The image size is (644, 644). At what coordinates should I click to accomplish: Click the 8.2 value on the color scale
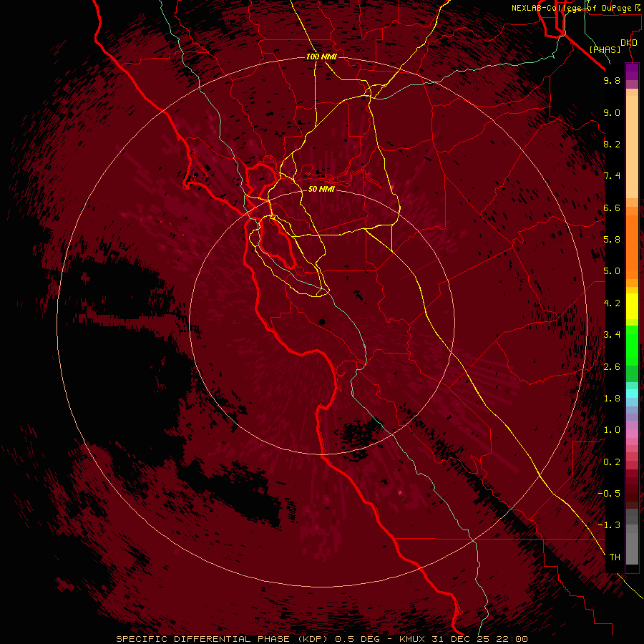(x=612, y=144)
